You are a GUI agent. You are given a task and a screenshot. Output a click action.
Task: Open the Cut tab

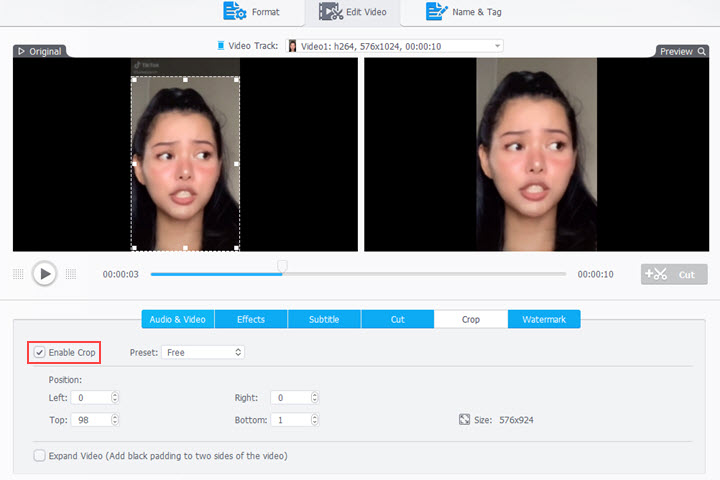coord(398,319)
